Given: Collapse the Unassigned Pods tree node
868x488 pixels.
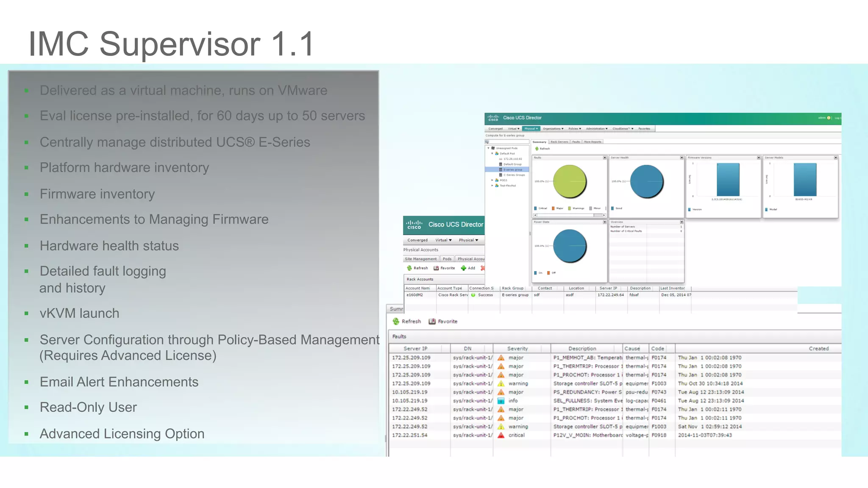Looking at the screenshot, I should [488, 148].
